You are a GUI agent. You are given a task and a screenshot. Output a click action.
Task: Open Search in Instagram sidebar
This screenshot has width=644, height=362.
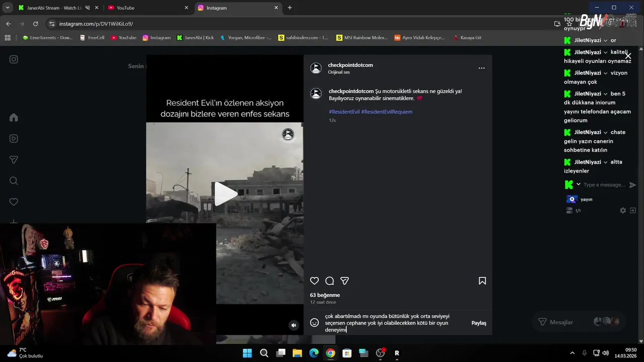[x=14, y=181]
